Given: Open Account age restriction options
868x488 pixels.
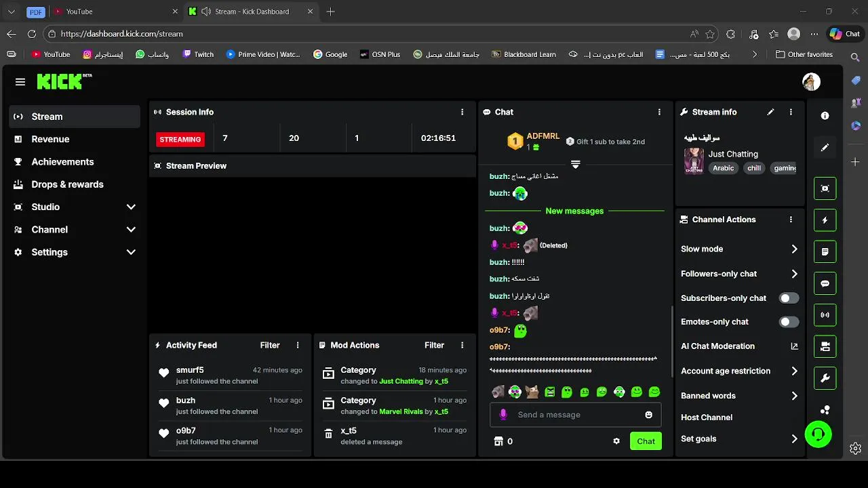Looking at the screenshot, I should point(739,371).
